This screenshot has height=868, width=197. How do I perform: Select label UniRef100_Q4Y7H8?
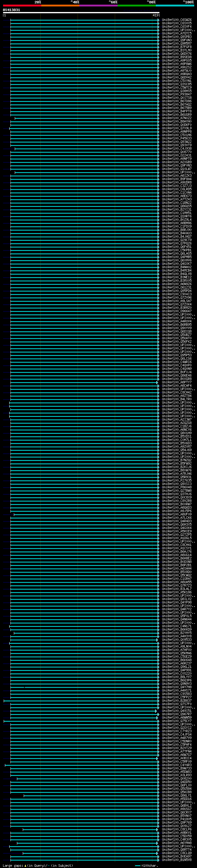coord(176,687)
